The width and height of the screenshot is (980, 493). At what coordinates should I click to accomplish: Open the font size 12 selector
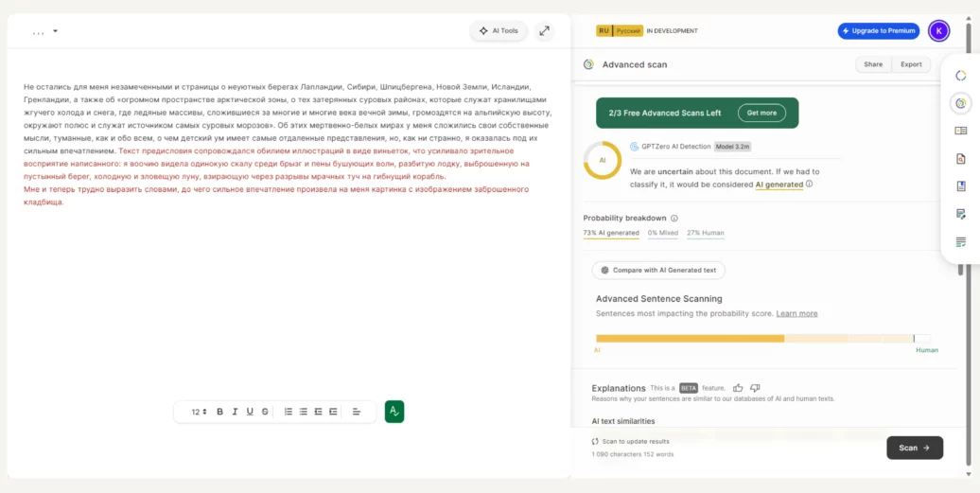click(199, 412)
